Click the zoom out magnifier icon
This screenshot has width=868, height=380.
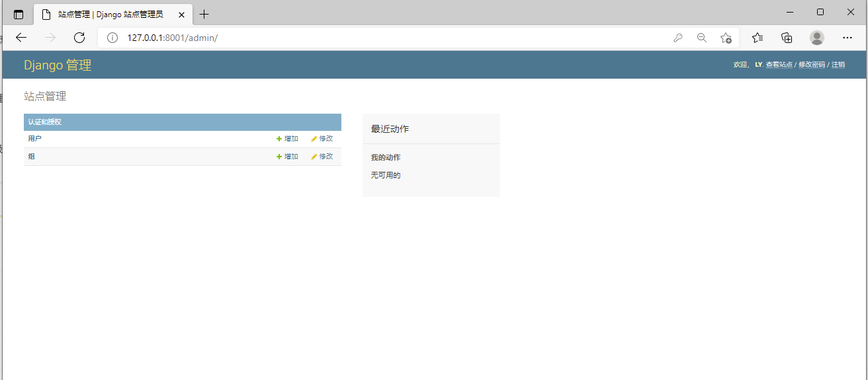tap(702, 38)
